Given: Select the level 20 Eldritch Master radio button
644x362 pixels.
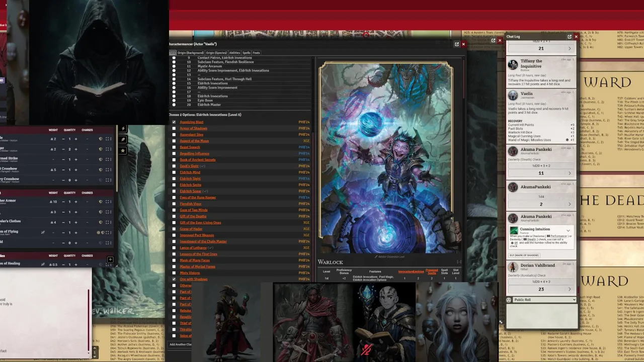Looking at the screenshot, I should pyautogui.click(x=174, y=105).
